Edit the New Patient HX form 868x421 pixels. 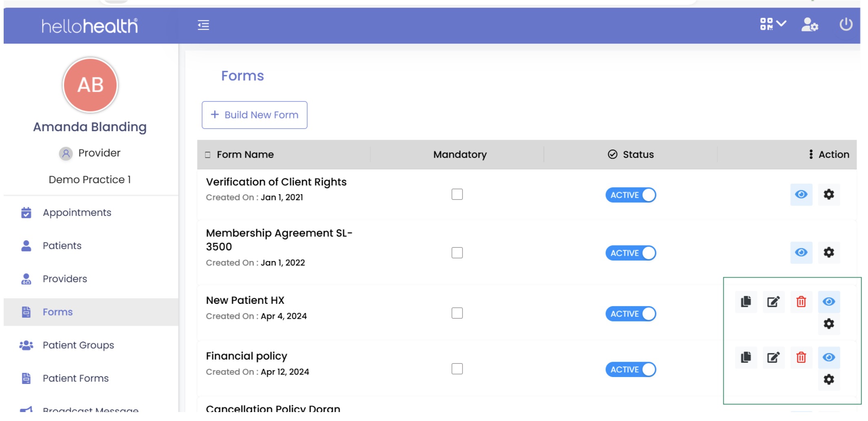[773, 302]
